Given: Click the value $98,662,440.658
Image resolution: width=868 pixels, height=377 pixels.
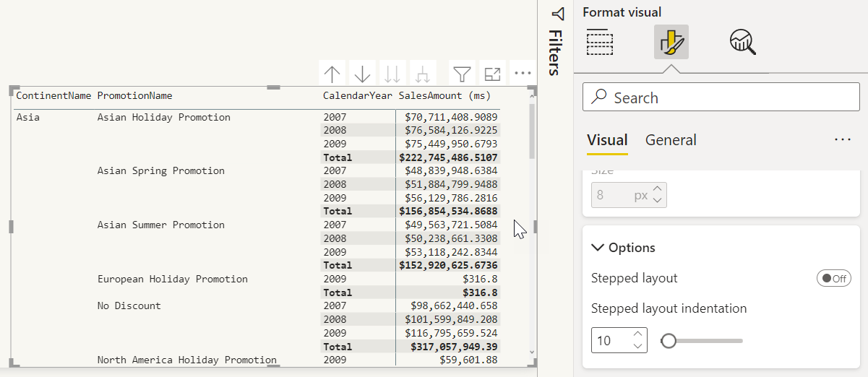Looking at the screenshot, I should [454, 306].
